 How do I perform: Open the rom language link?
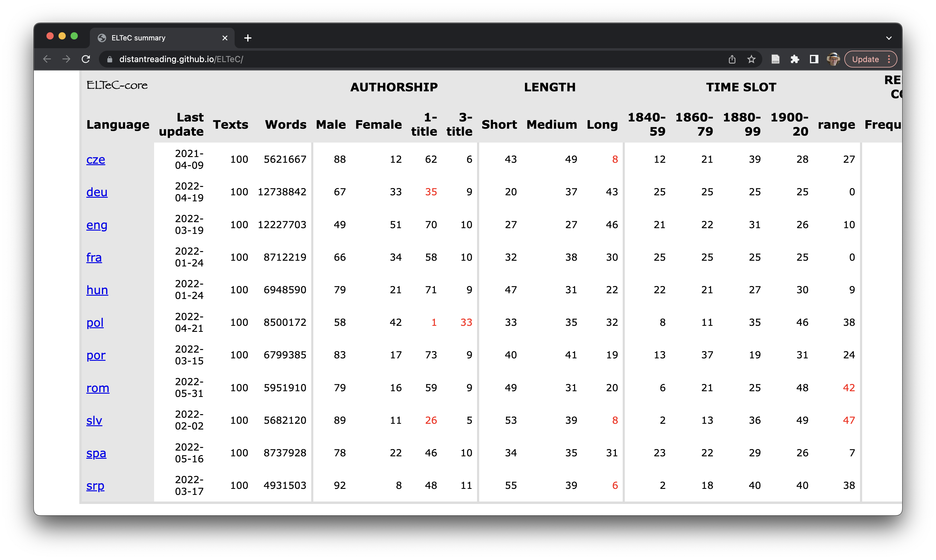(x=98, y=388)
